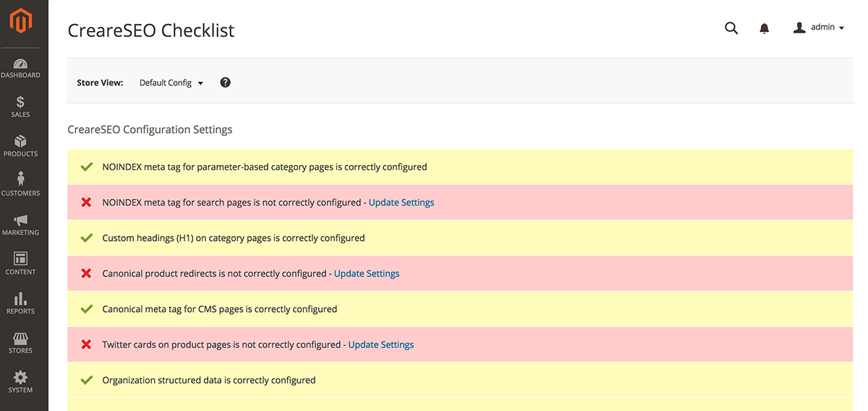868x411 pixels.
Task: Click the Magento logo icon
Action: tap(21, 22)
